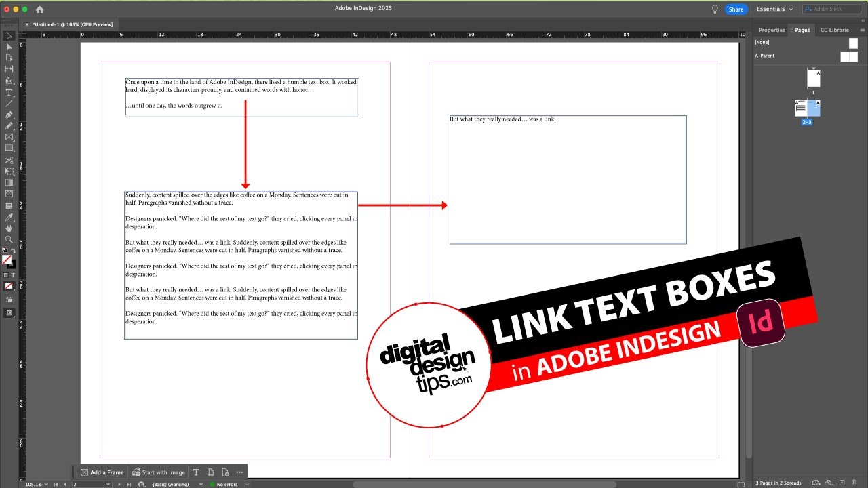The width and height of the screenshot is (868, 488).
Task: Select the Hand tool
Action: [x=9, y=228]
